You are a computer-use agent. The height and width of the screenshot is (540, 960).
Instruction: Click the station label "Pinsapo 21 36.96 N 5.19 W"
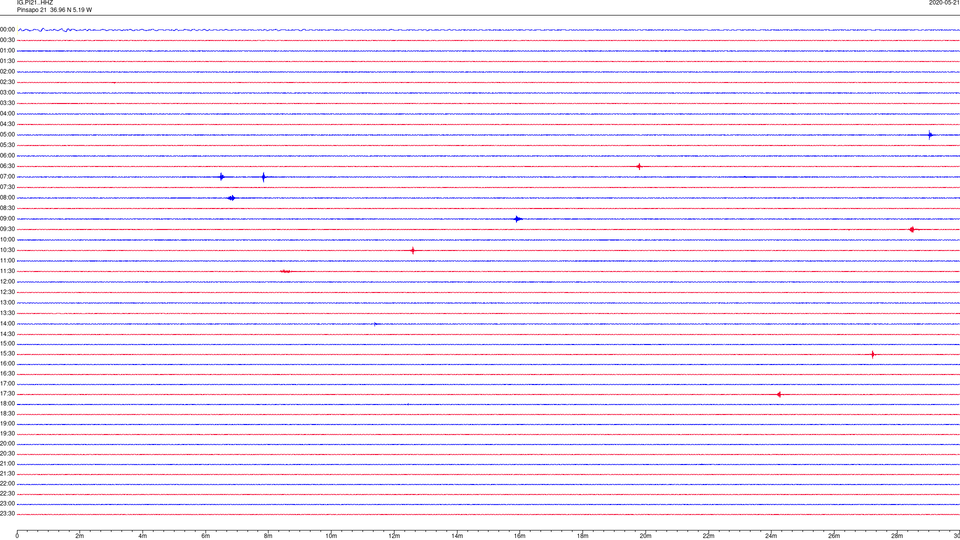coord(54,10)
